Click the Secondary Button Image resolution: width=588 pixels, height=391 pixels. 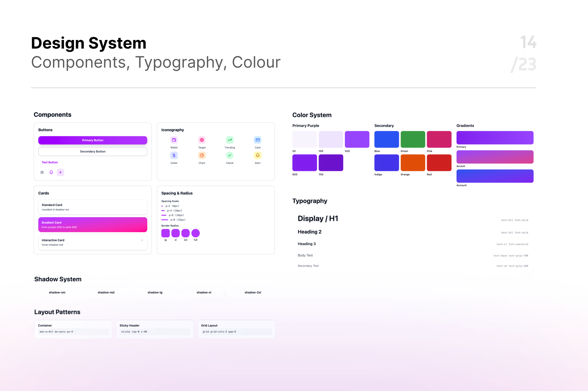point(93,152)
